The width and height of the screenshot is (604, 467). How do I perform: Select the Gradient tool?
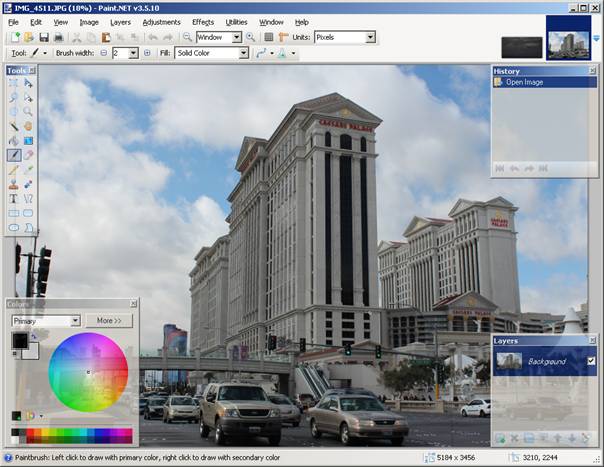click(28, 141)
